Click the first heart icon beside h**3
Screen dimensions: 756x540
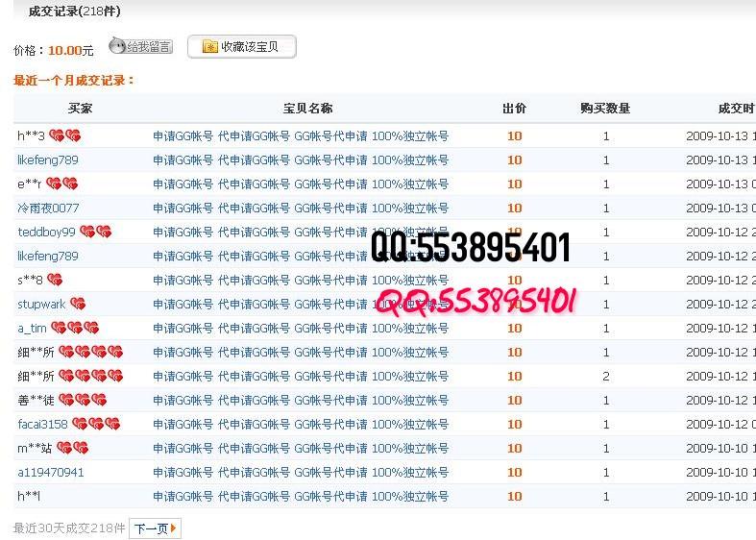click(x=57, y=136)
